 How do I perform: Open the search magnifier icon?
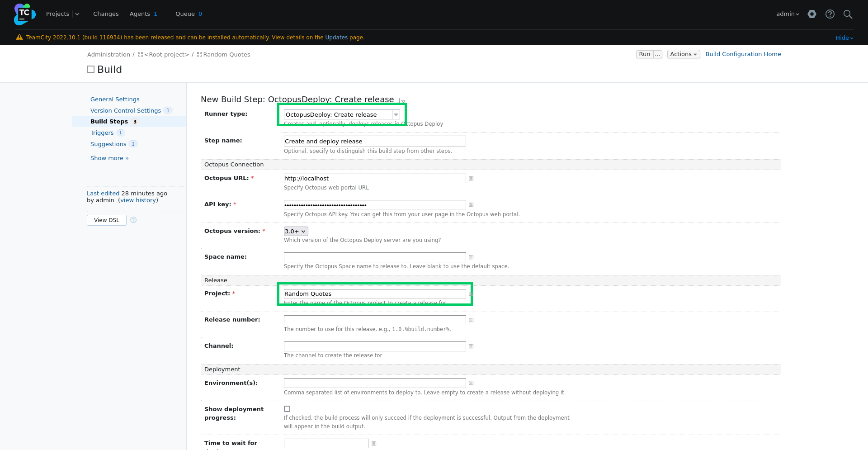pos(848,14)
